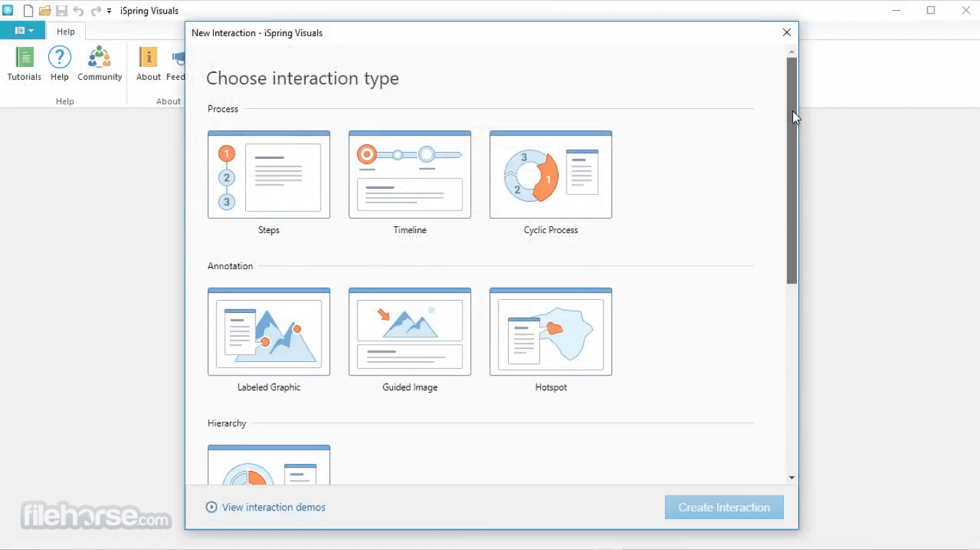Select the Labeled Graphic interaction thumbnail
The image size is (980, 550).
[x=269, y=332]
